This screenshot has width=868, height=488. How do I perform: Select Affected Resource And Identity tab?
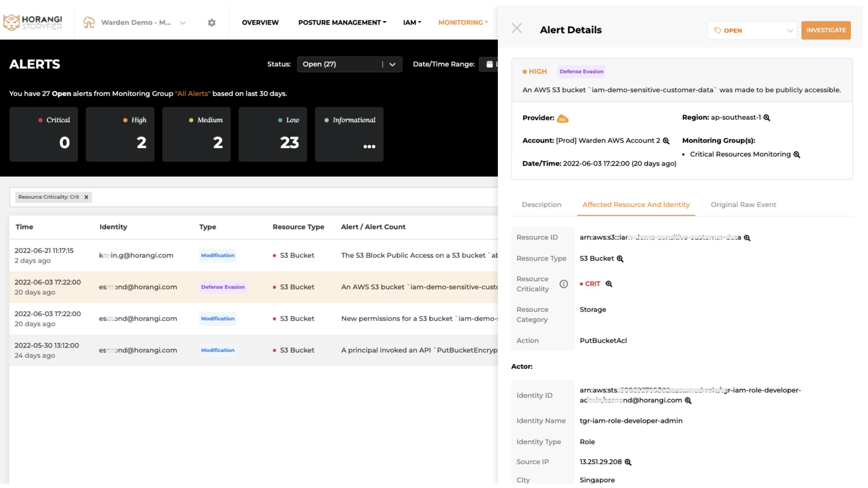636,204
